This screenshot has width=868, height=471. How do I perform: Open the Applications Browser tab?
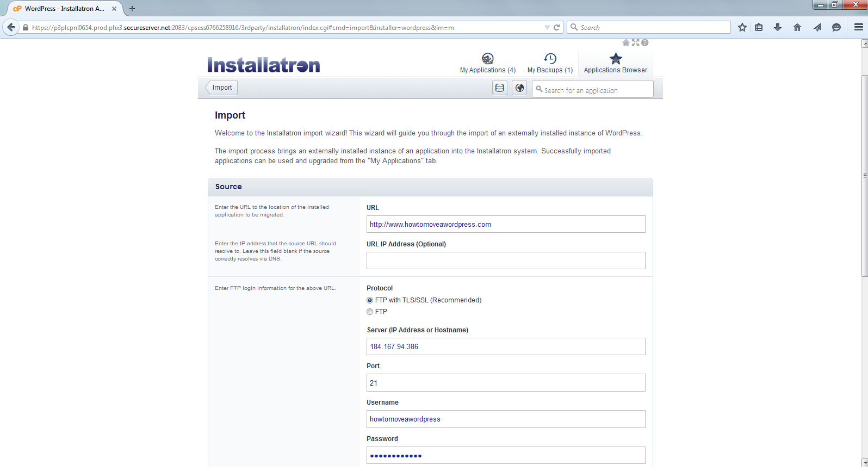click(x=616, y=63)
